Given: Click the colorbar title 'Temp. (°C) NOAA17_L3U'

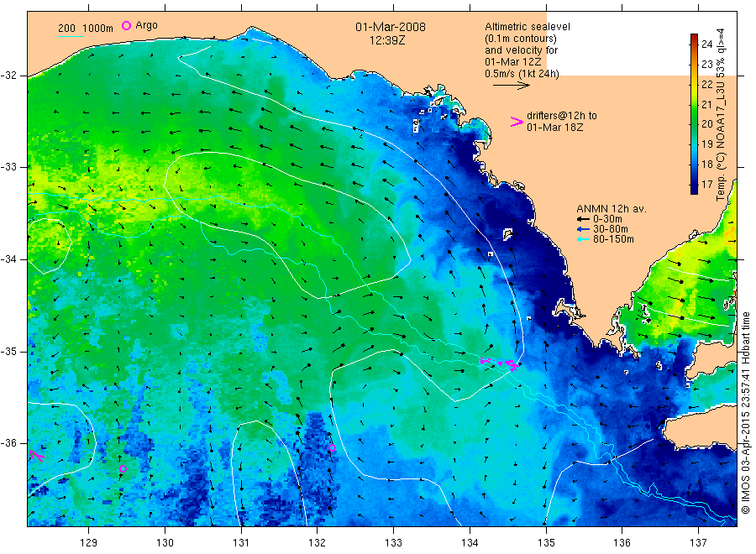Looking at the screenshot, I should (721, 141).
